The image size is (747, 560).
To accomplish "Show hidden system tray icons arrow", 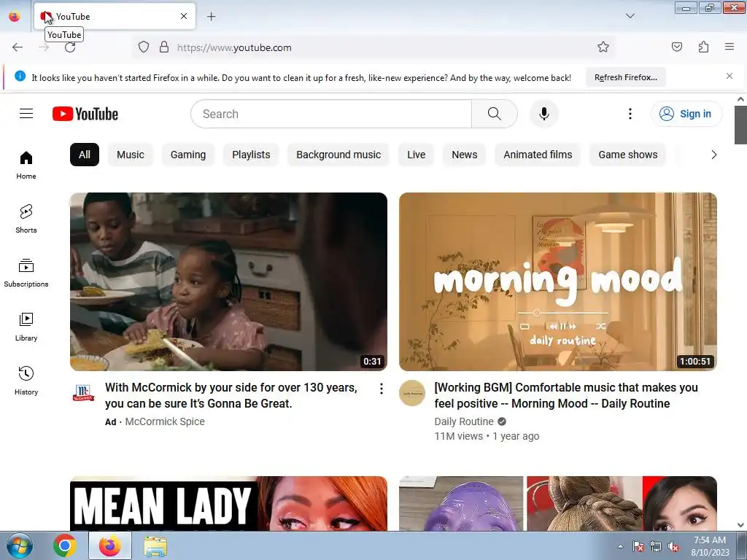I will point(620,547).
